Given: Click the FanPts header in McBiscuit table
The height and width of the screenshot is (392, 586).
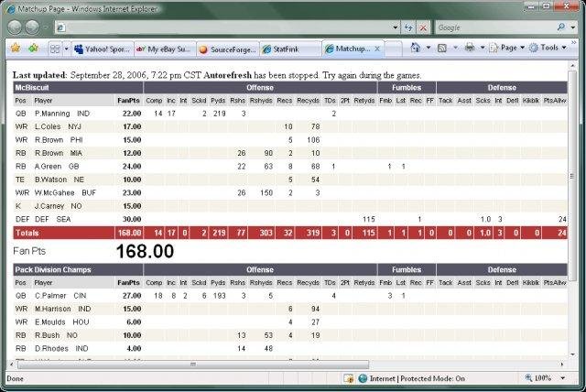Looking at the screenshot, I should pyautogui.click(x=128, y=101).
